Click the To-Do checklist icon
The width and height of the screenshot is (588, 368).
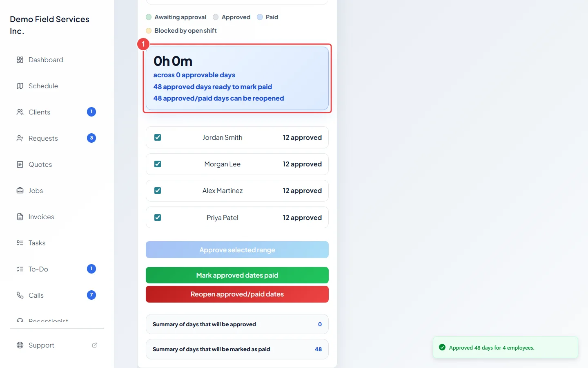click(x=20, y=269)
